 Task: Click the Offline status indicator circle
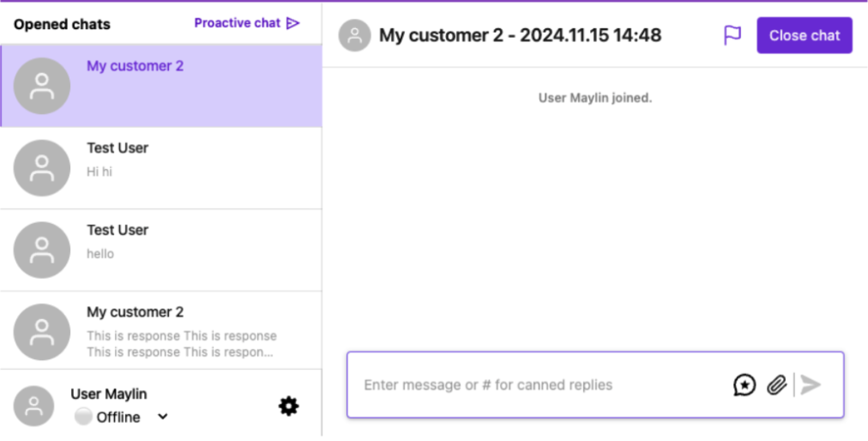[x=83, y=417]
